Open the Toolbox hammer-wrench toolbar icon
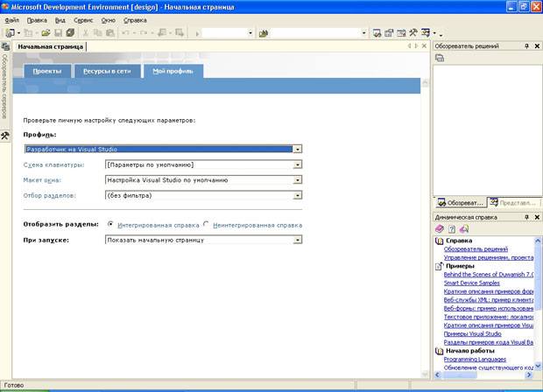 pyautogui.click(x=413, y=33)
